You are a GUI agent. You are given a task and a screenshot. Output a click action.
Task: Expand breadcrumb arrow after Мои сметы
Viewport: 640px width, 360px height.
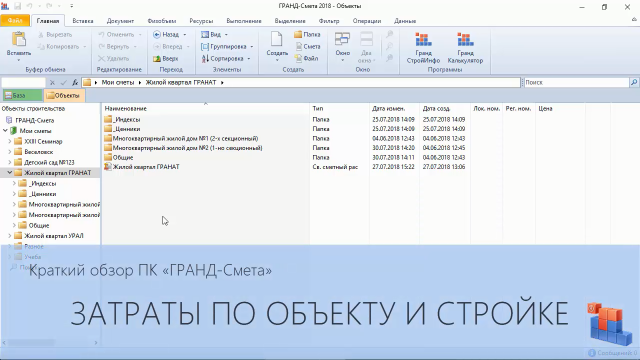point(140,82)
